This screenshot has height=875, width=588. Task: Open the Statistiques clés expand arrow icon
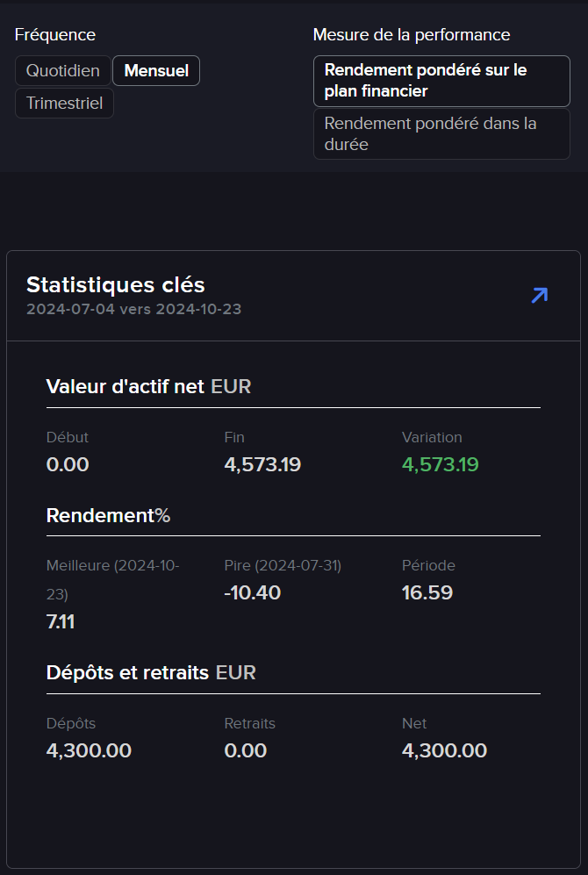click(540, 295)
